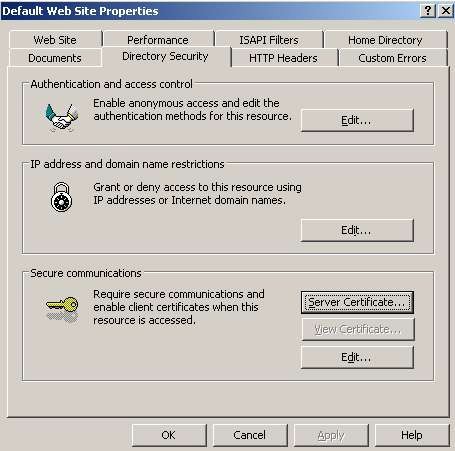Confirm the dialog with OK
Image resolution: width=455 pixels, height=451 pixels.
169,435
